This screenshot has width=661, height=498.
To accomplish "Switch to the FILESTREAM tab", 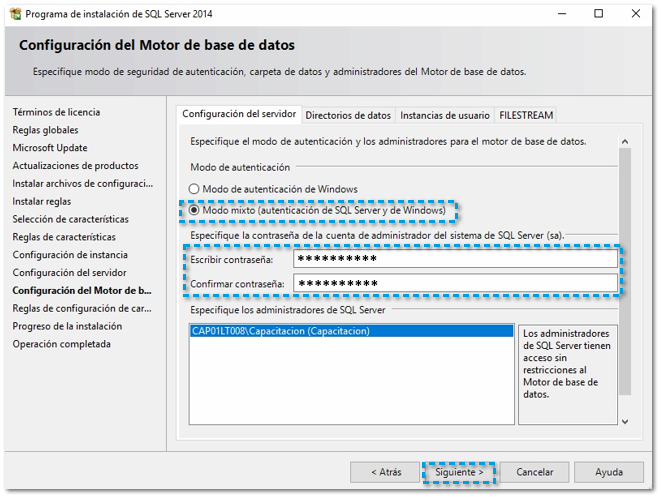I will (x=526, y=115).
